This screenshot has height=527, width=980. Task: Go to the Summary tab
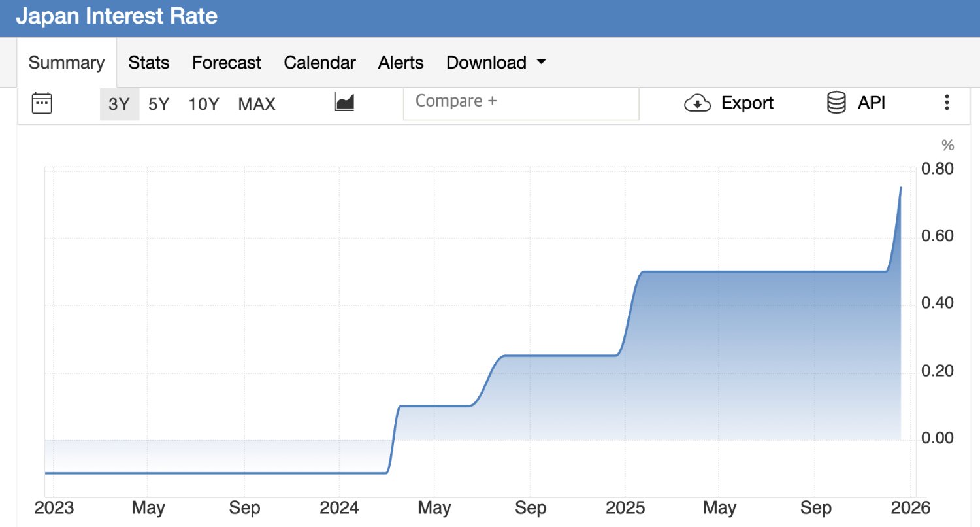pyautogui.click(x=67, y=63)
